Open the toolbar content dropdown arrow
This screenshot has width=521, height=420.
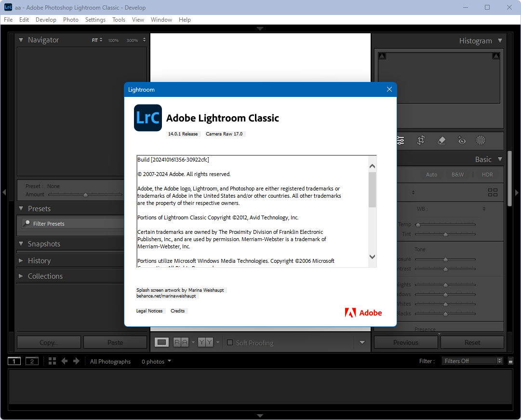tap(362, 342)
